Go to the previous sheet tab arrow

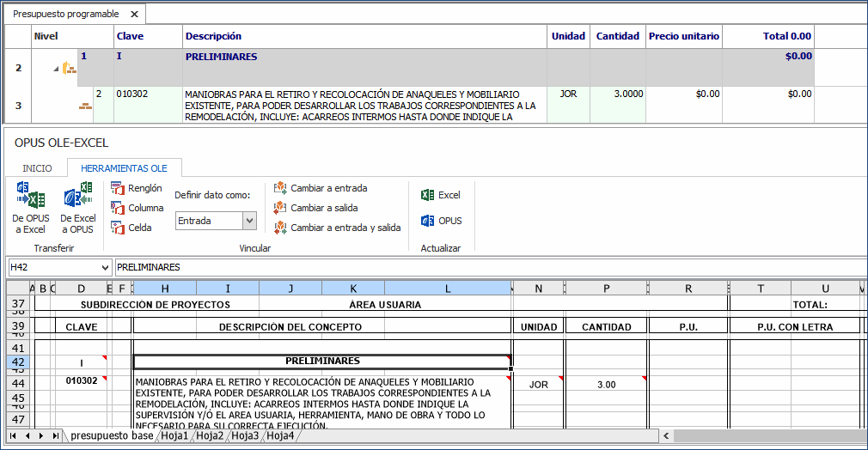pyautogui.click(x=28, y=436)
